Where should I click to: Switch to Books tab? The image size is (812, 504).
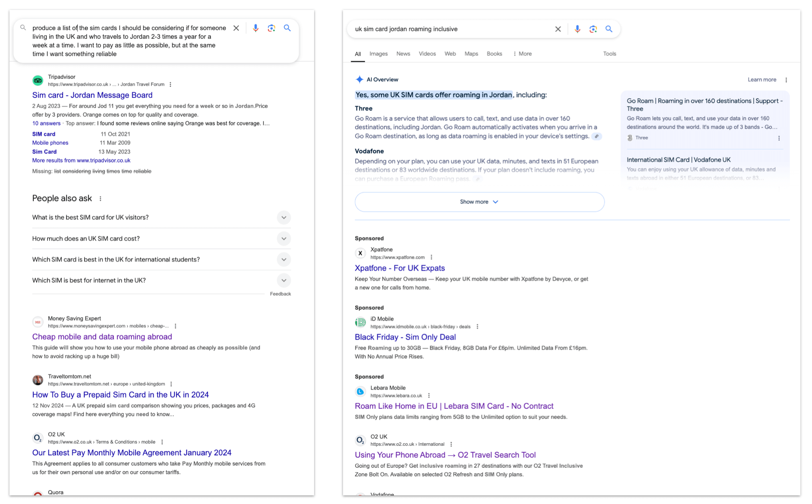(494, 54)
